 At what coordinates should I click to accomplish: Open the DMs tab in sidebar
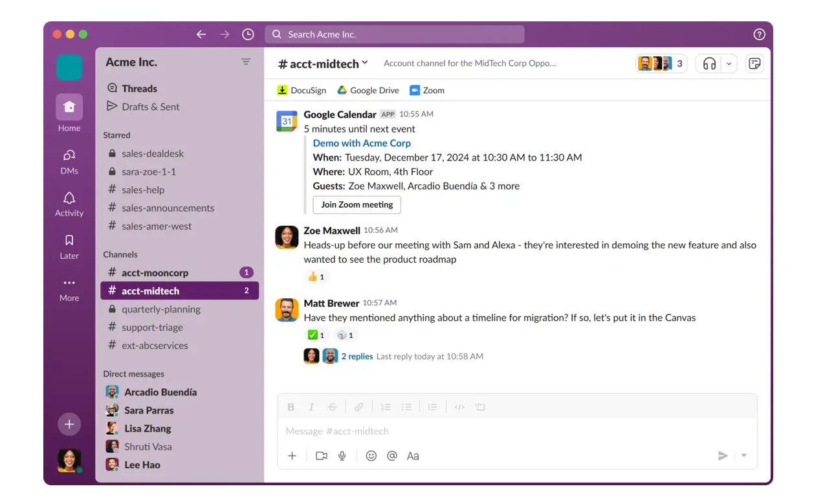[69, 161]
